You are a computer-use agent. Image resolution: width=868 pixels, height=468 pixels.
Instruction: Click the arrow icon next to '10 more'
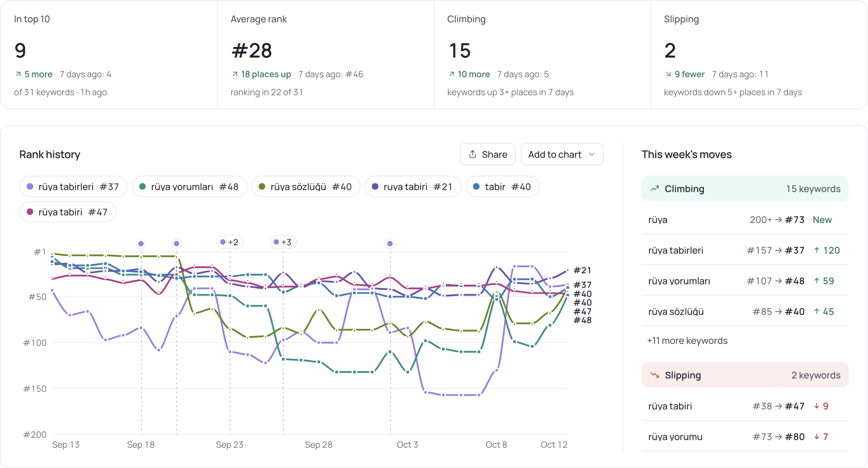[452, 74]
